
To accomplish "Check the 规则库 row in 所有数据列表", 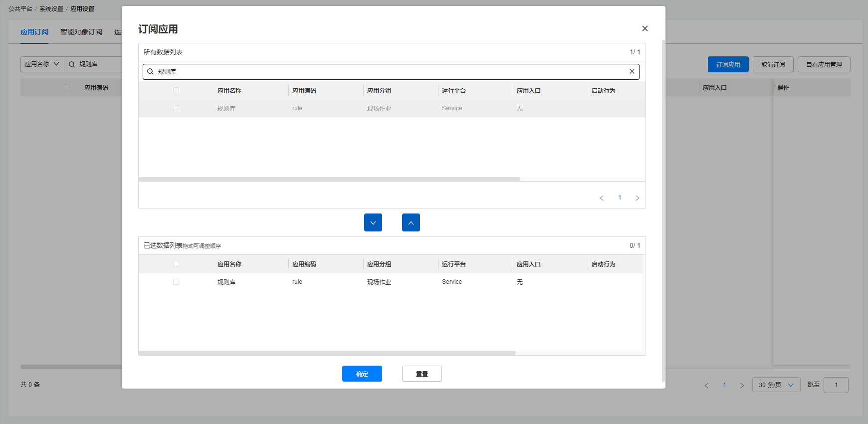I will [176, 108].
